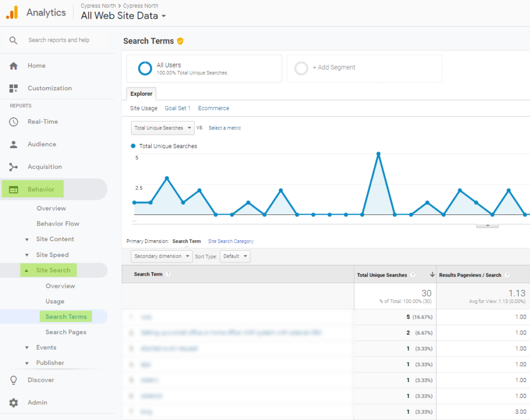
Task: Open the Behavior Overview report
Action: point(51,209)
